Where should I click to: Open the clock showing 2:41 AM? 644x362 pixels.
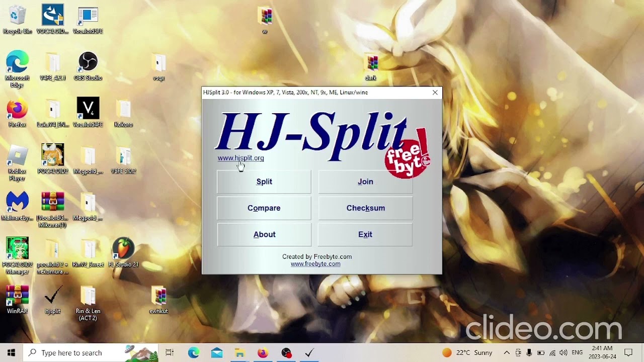[x=601, y=352]
